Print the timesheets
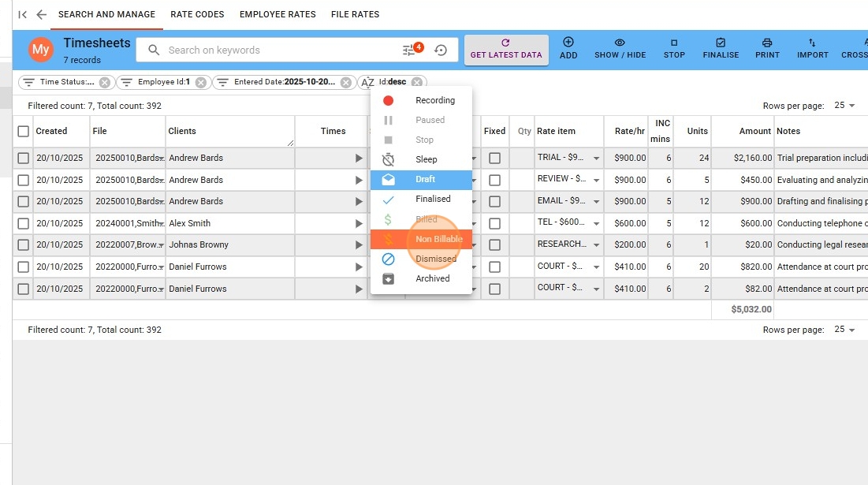868x485 pixels. [767, 48]
